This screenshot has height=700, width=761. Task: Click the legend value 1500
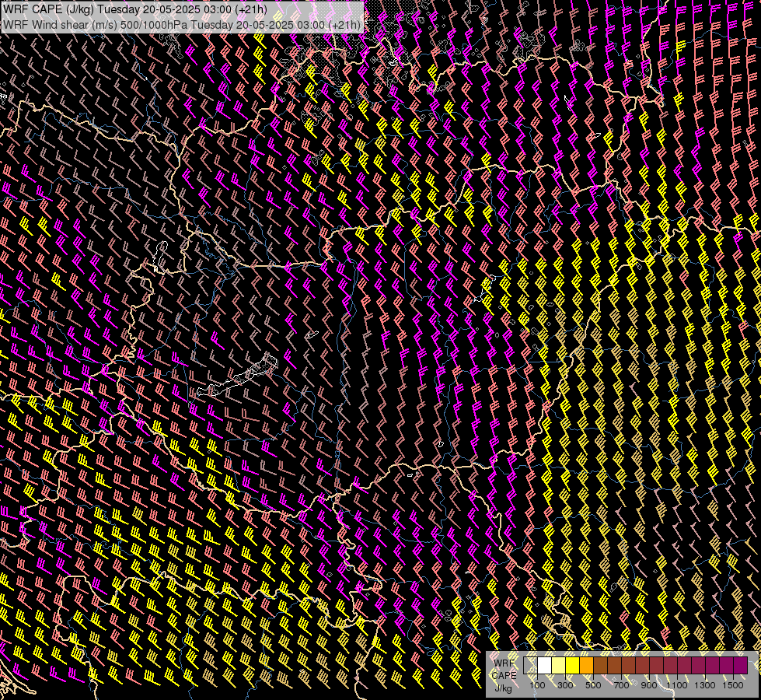pyautogui.click(x=733, y=685)
